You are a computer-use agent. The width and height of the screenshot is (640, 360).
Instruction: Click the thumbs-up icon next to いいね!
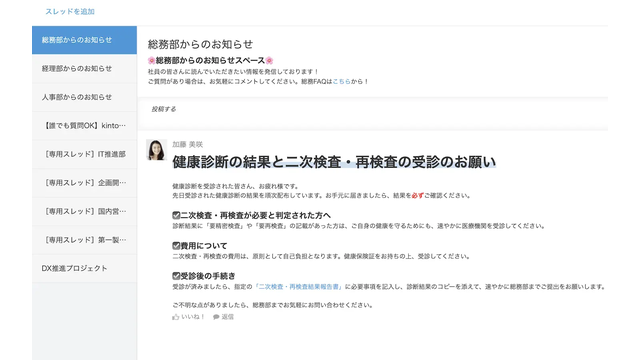pyautogui.click(x=176, y=317)
